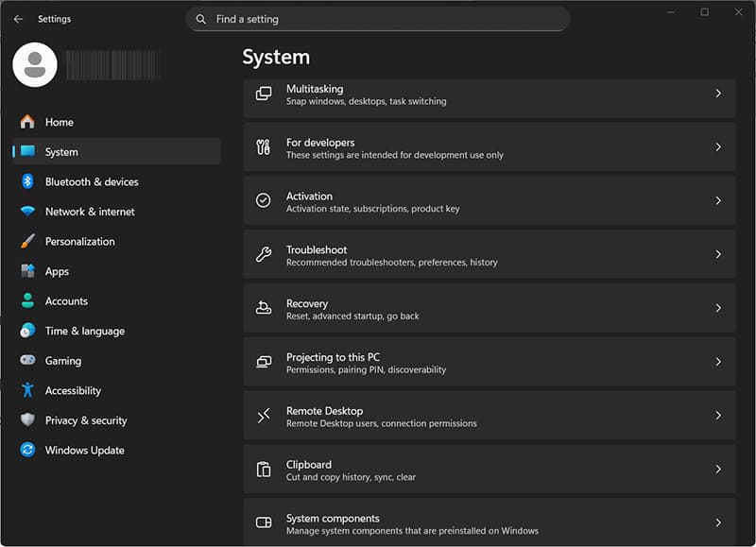The image size is (756, 547).
Task: Click the Recovery icon
Action: [264, 307]
